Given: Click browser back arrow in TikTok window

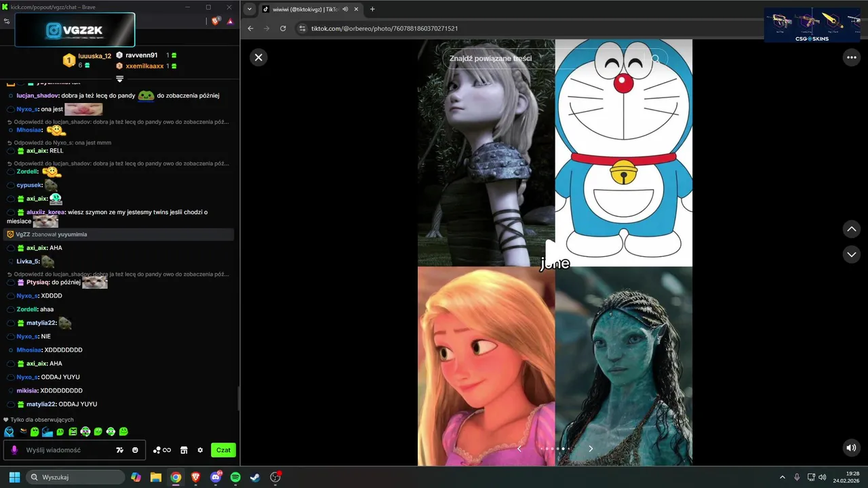Looking at the screenshot, I should click(250, 28).
